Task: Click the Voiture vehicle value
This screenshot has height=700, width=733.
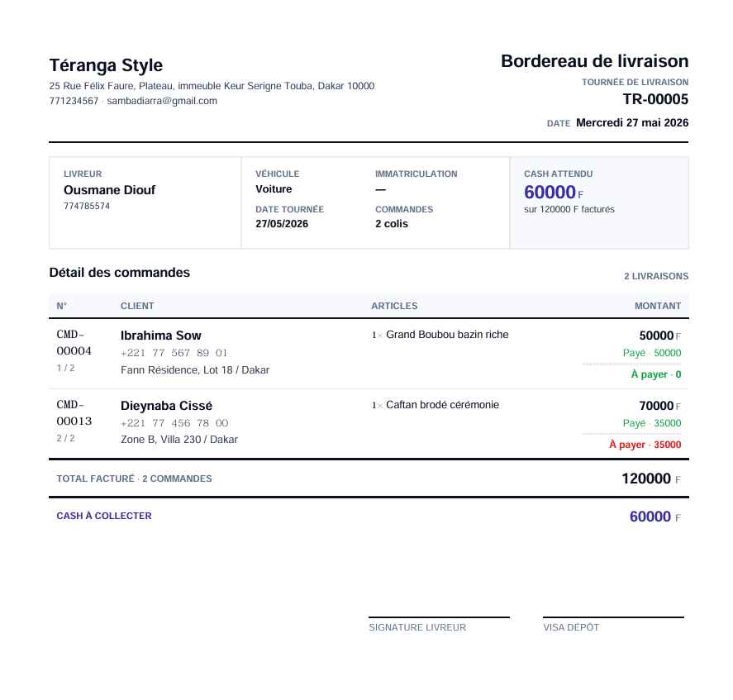Action: point(274,189)
